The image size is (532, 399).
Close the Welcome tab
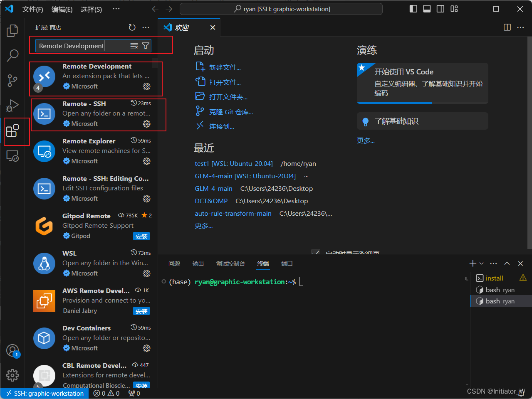(x=213, y=27)
